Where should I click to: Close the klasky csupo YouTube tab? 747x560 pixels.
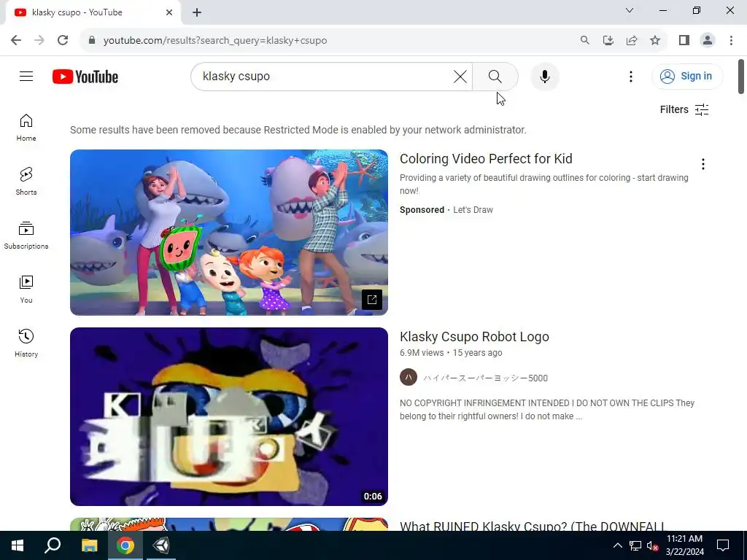(x=169, y=12)
